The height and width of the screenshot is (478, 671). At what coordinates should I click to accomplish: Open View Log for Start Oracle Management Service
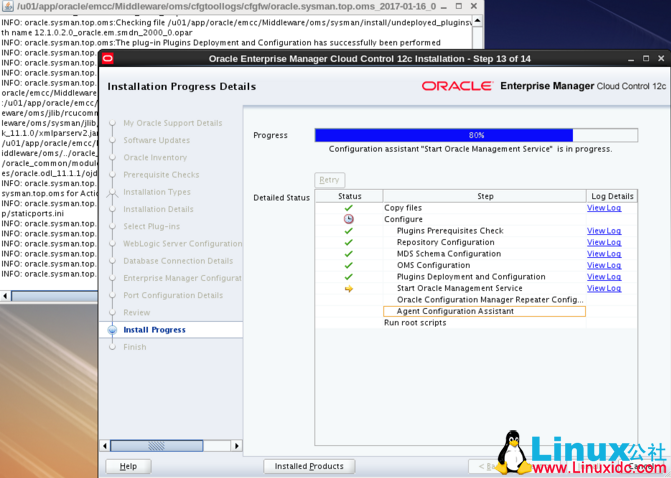click(x=604, y=288)
